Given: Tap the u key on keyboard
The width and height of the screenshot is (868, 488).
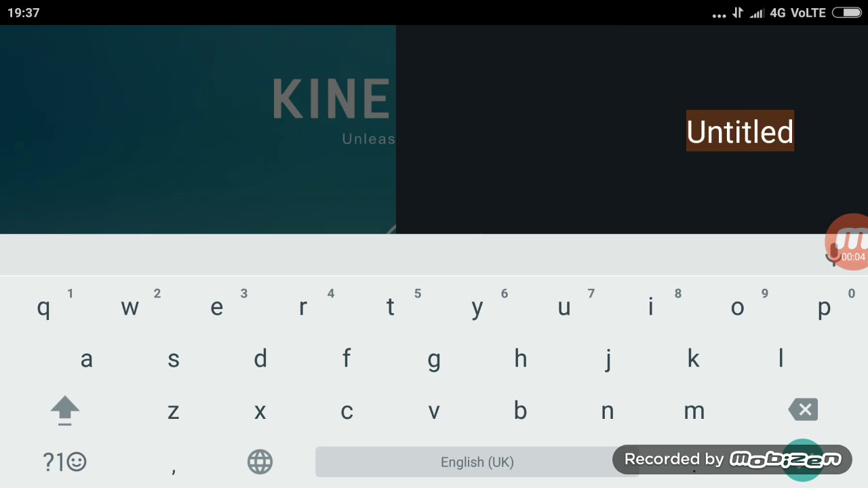Looking at the screenshot, I should click(x=564, y=307).
